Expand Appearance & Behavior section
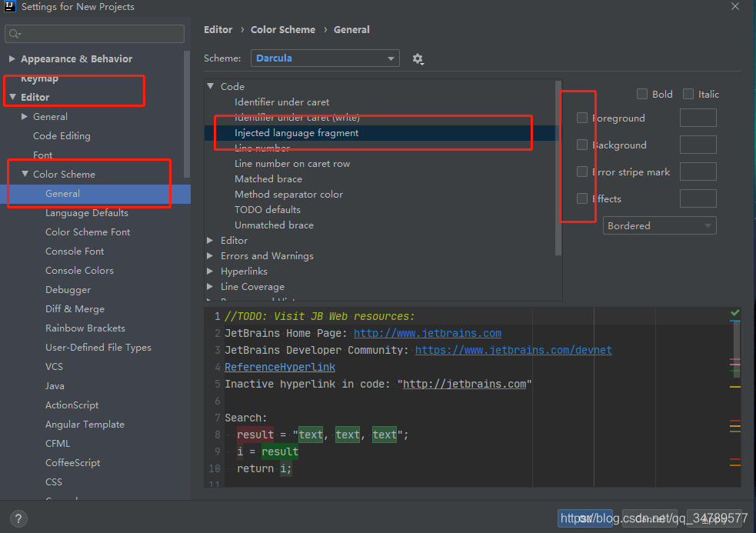 click(12, 59)
